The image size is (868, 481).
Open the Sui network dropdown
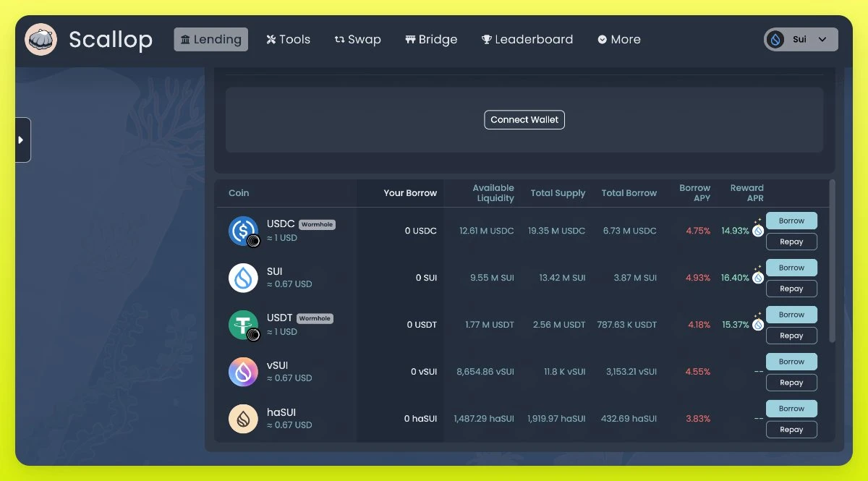tap(801, 40)
